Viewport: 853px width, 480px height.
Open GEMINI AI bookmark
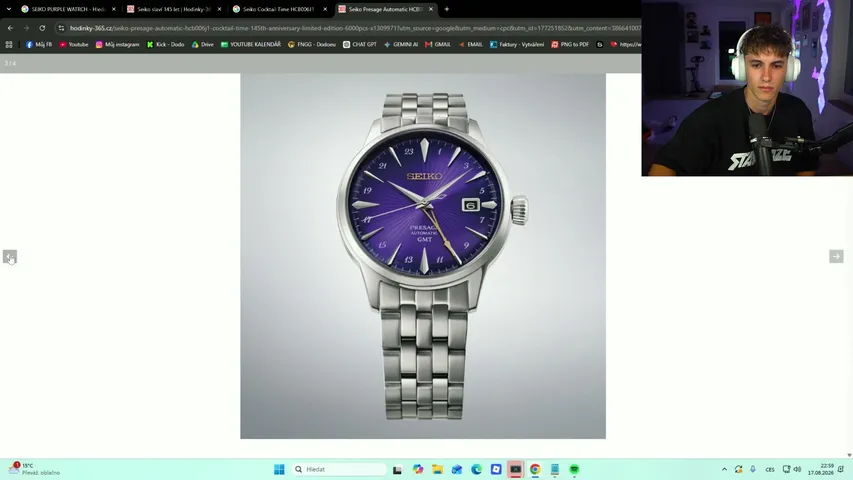[x=400, y=45]
